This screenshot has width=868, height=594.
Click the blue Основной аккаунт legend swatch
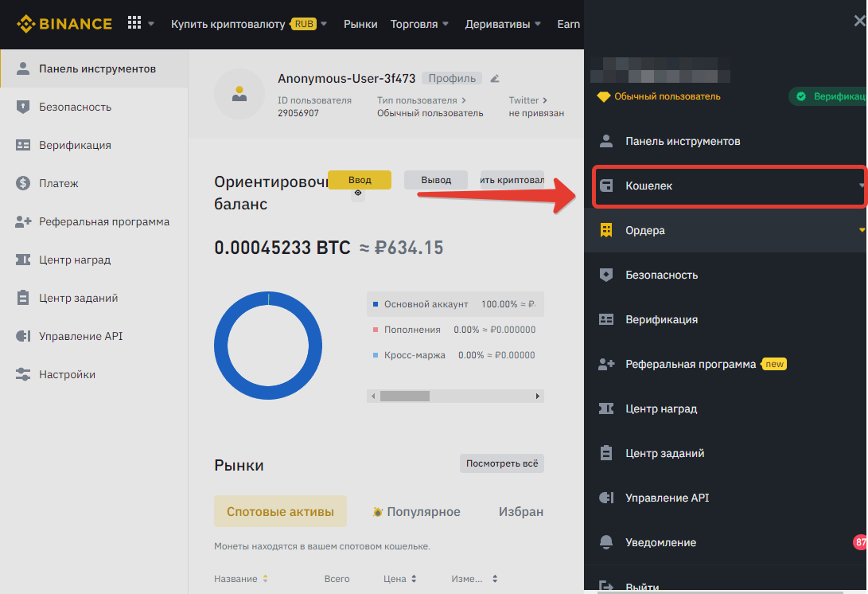[x=376, y=304]
